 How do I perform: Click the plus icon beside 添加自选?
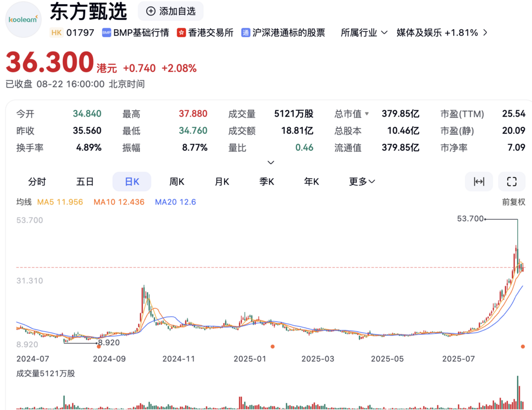[x=150, y=11]
